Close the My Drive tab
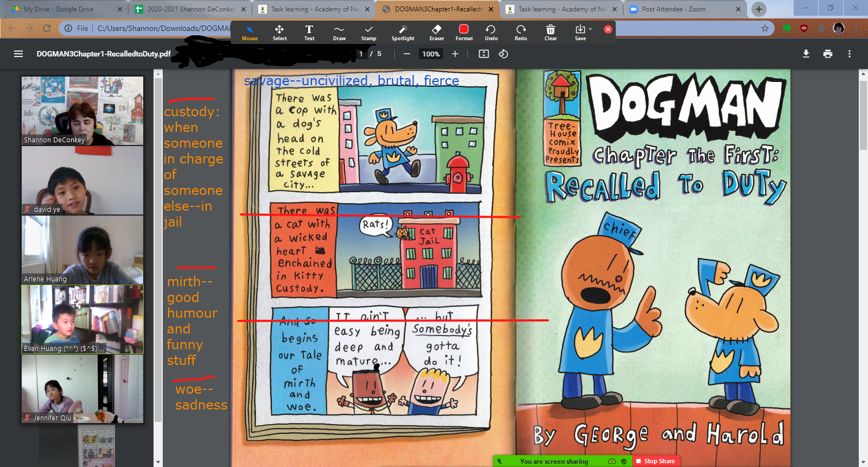The width and height of the screenshot is (868, 467). click(x=120, y=9)
